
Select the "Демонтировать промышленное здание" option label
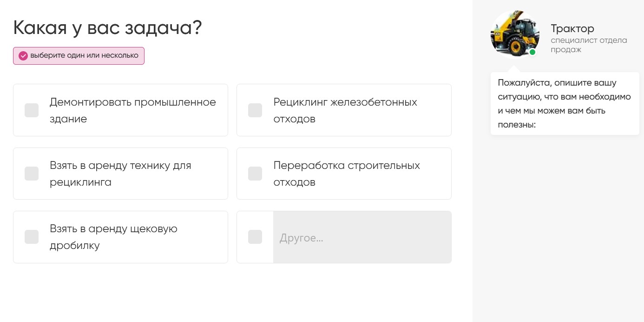pos(132,110)
